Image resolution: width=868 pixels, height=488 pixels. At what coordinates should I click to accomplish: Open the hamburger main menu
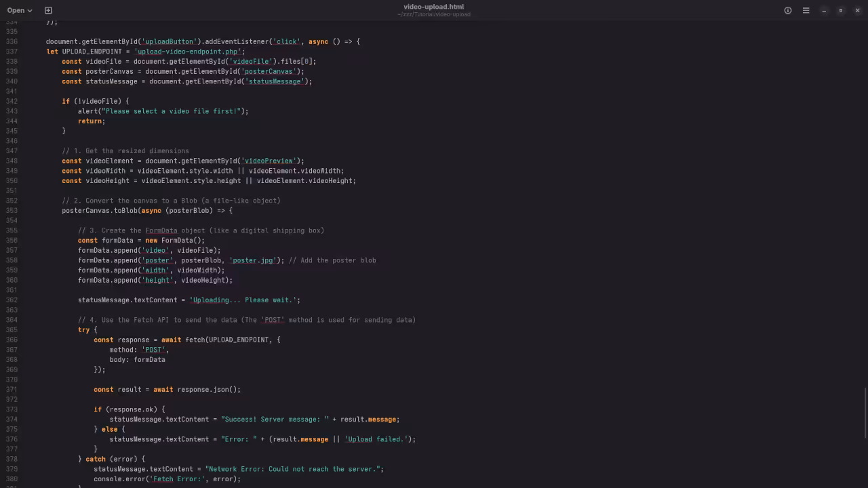click(x=806, y=10)
